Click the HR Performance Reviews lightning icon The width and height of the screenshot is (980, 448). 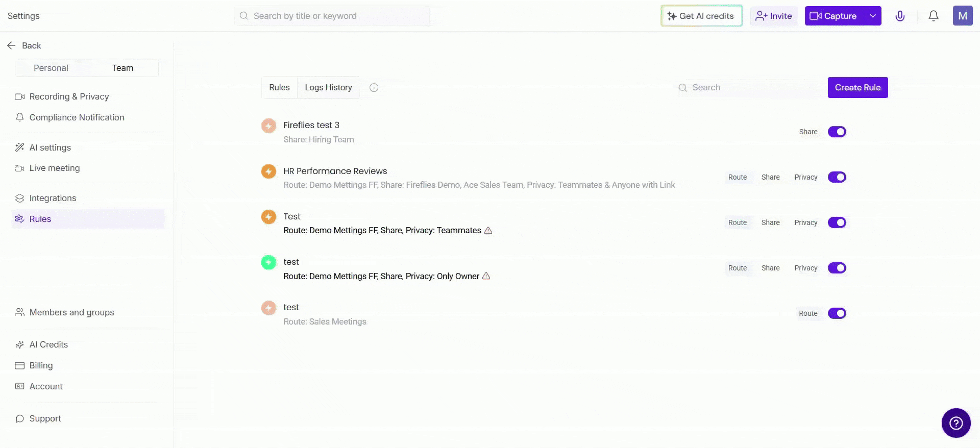click(268, 171)
